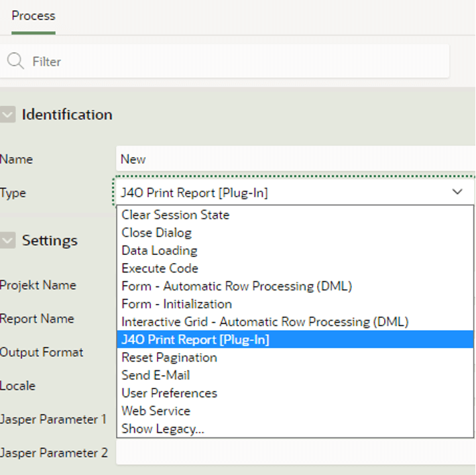Open Show Legacy... entry
476x475 pixels.
pos(295,429)
